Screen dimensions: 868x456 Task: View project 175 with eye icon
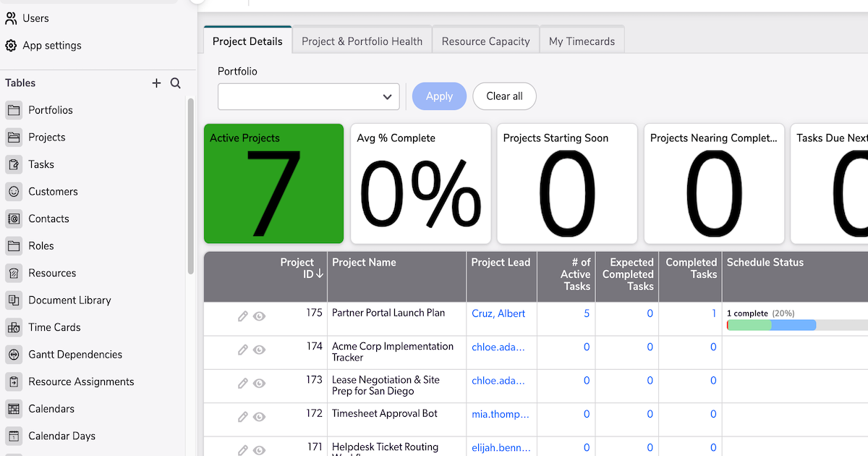point(259,316)
